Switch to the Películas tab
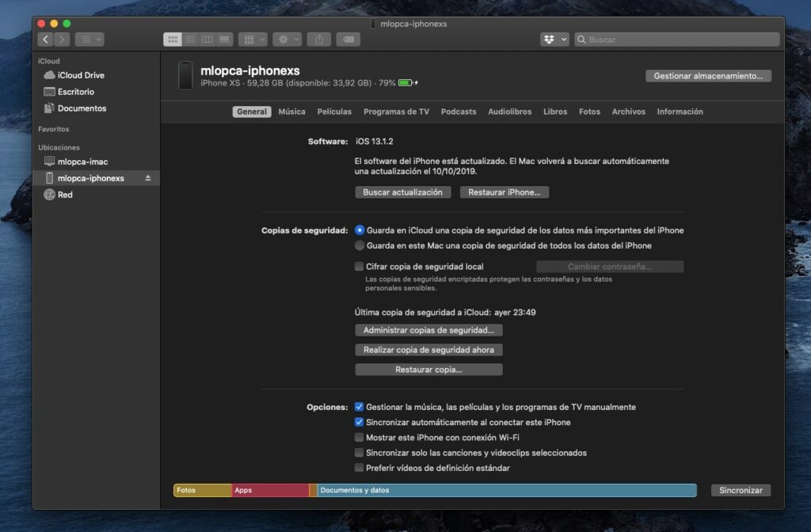811x532 pixels. coord(334,112)
